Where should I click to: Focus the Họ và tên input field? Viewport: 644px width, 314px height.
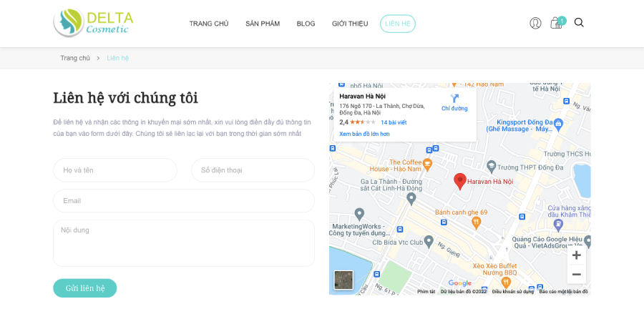[115, 170]
